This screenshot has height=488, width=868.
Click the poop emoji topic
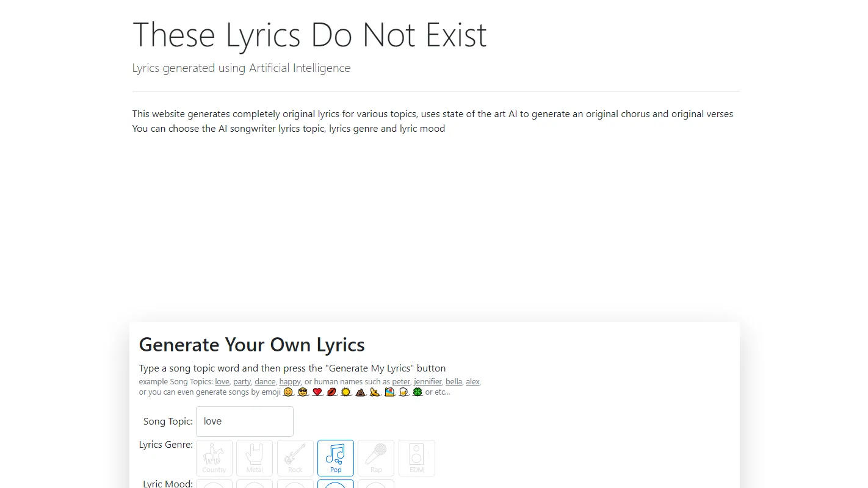(x=360, y=393)
